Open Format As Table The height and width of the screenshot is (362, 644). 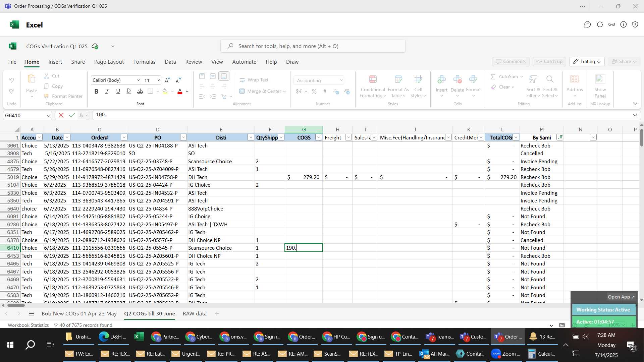(x=398, y=87)
